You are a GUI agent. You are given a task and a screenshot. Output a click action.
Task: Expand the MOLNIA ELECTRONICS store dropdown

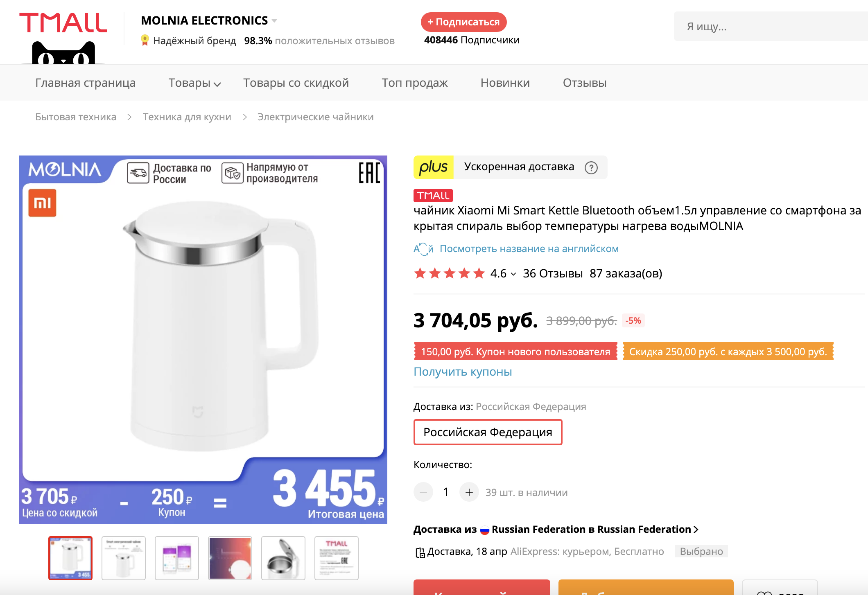click(x=274, y=20)
